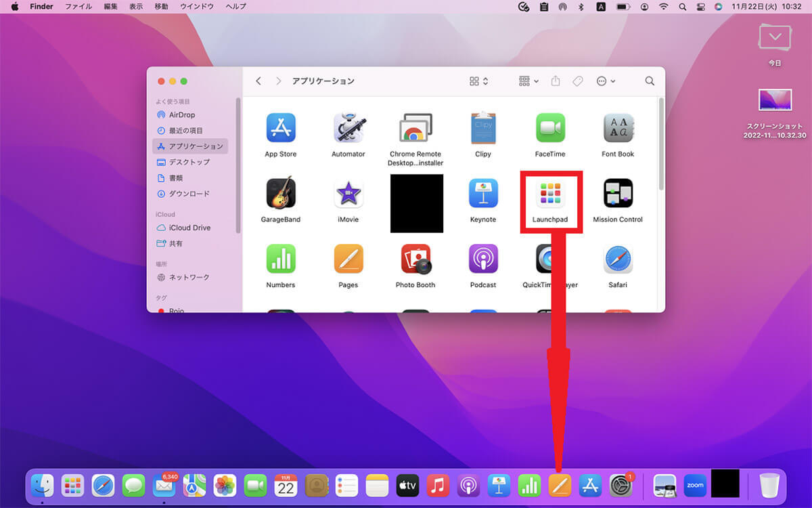This screenshot has height=508, width=812.
Task: Click the Bluetooth menu bar icon
Action: pos(581,6)
